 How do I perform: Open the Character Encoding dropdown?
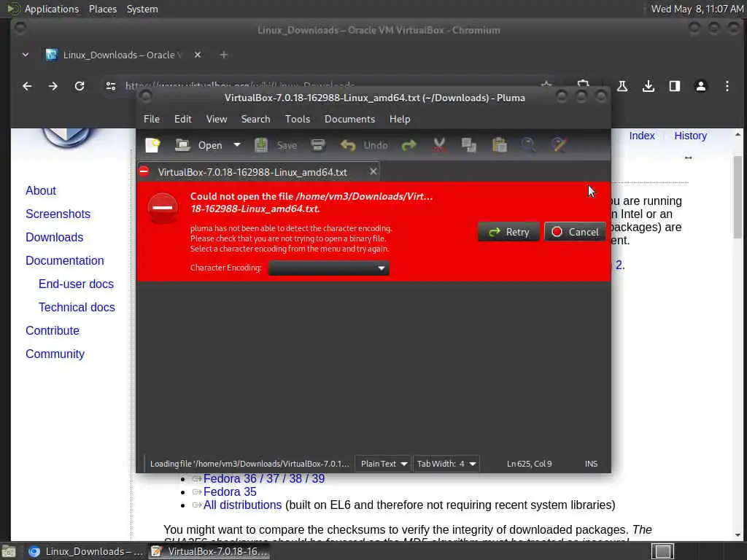point(329,268)
